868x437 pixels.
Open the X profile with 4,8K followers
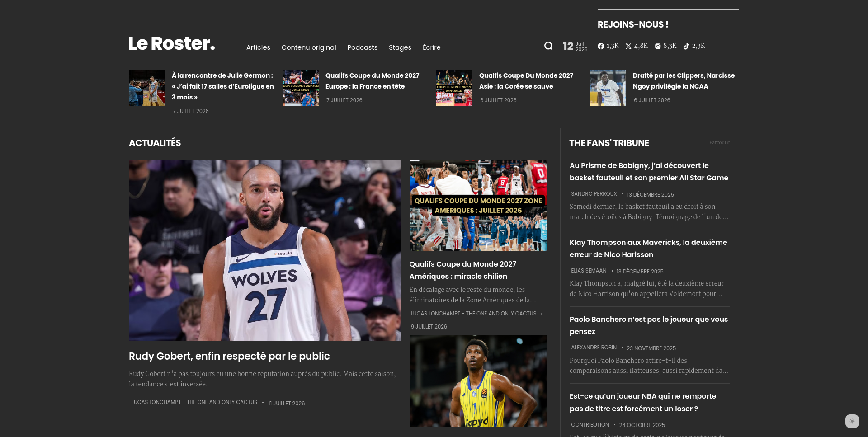(637, 46)
